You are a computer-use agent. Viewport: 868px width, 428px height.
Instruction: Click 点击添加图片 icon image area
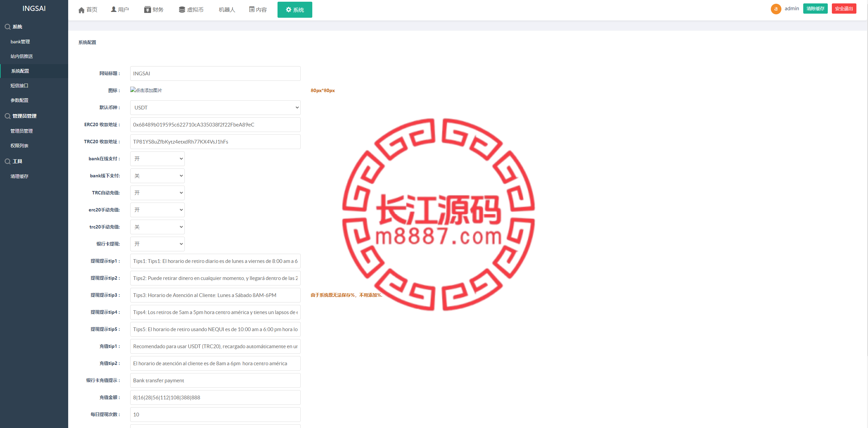[146, 90]
